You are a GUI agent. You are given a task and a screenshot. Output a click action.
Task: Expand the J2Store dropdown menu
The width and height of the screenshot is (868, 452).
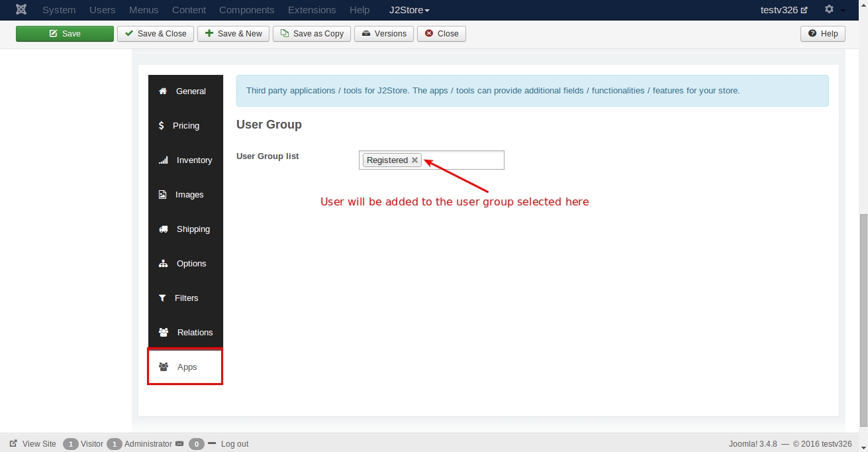click(x=409, y=10)
